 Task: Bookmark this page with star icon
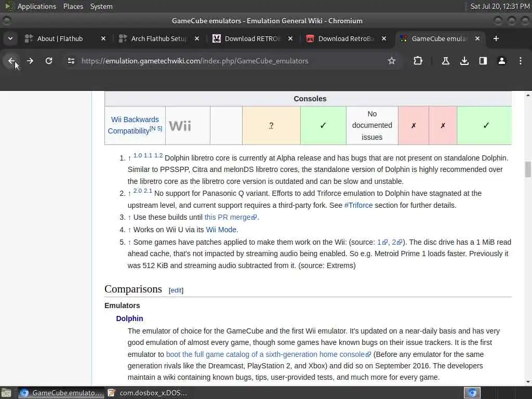click(392, 61)
